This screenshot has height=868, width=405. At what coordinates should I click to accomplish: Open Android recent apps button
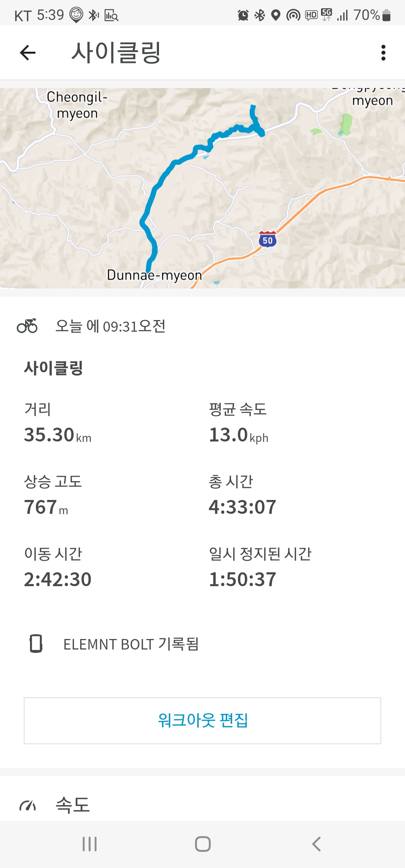[90, 844]
